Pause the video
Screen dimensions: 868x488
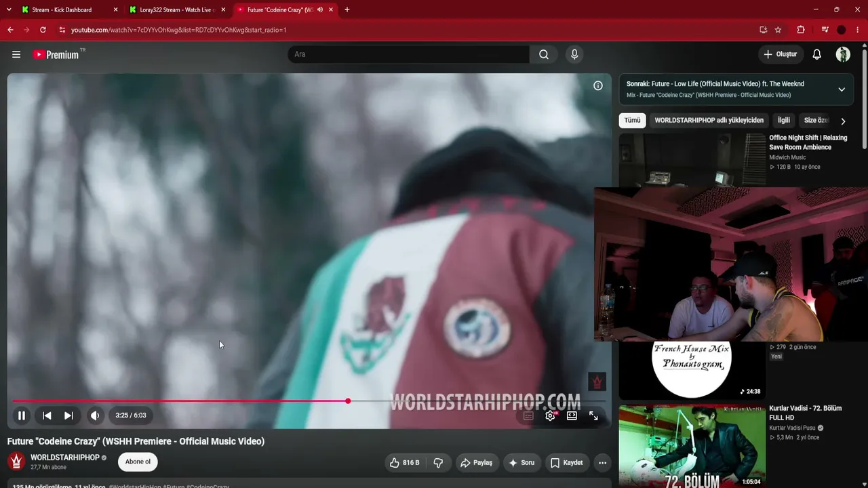point(22,415)
